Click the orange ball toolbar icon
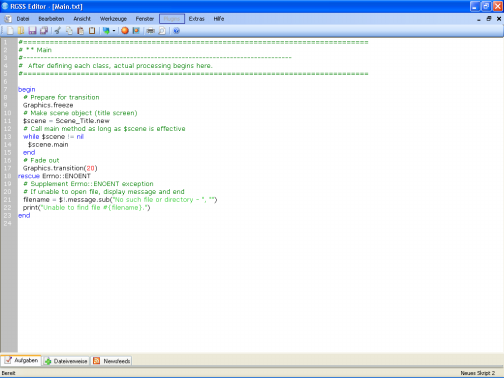504x378 pixels. pyautogui.click(x=125, y=31)
